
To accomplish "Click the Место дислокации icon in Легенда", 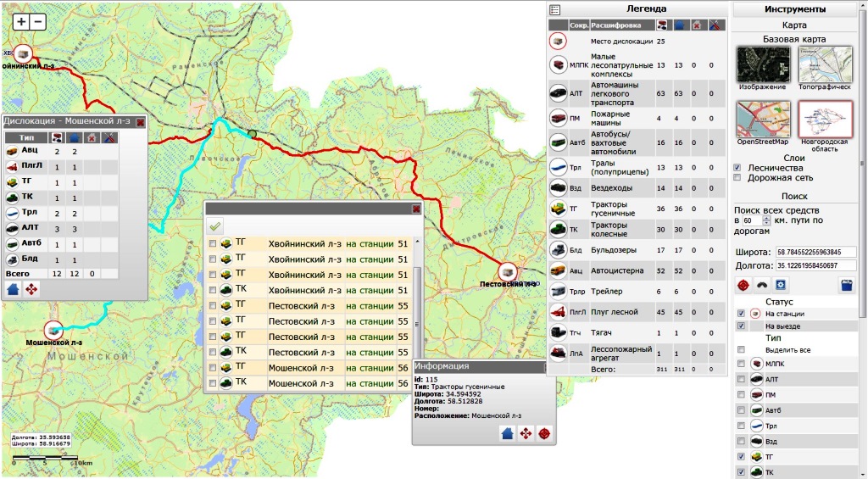I will click(558, 41).
